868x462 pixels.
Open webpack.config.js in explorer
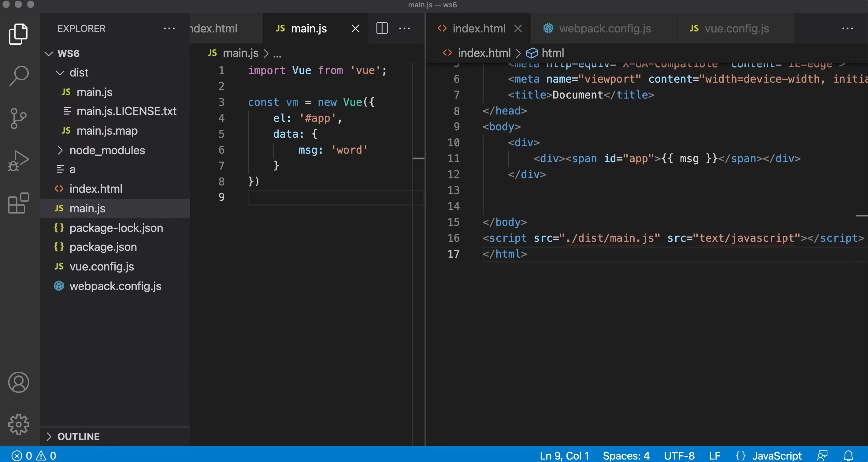115,286
